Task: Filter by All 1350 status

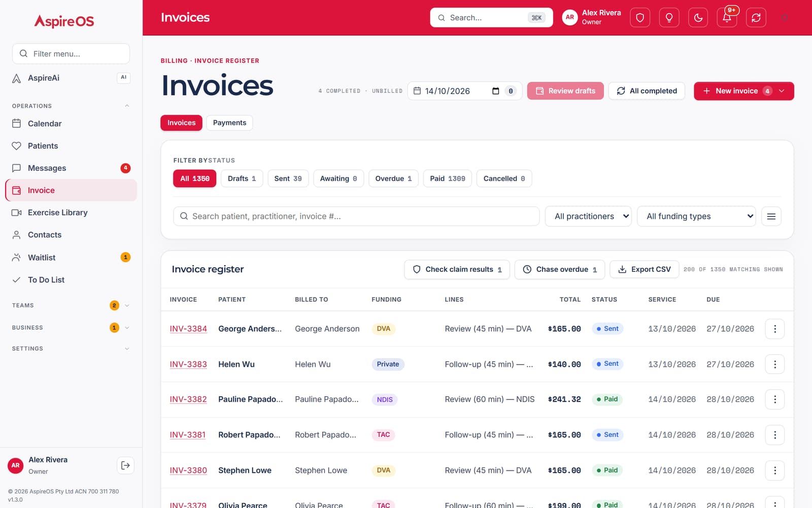Action: 195,178
